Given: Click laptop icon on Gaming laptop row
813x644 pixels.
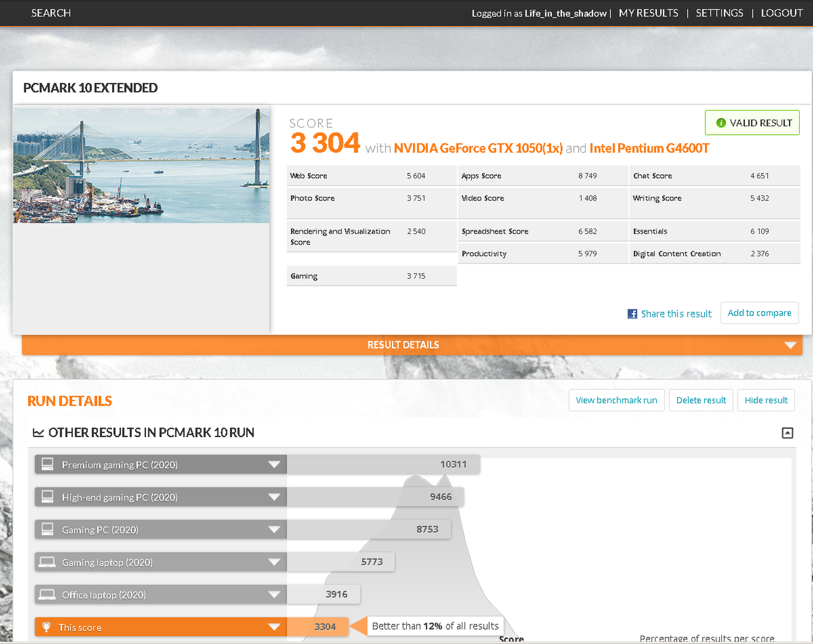Looking at the screenshot, I should [x=47, y=562].
